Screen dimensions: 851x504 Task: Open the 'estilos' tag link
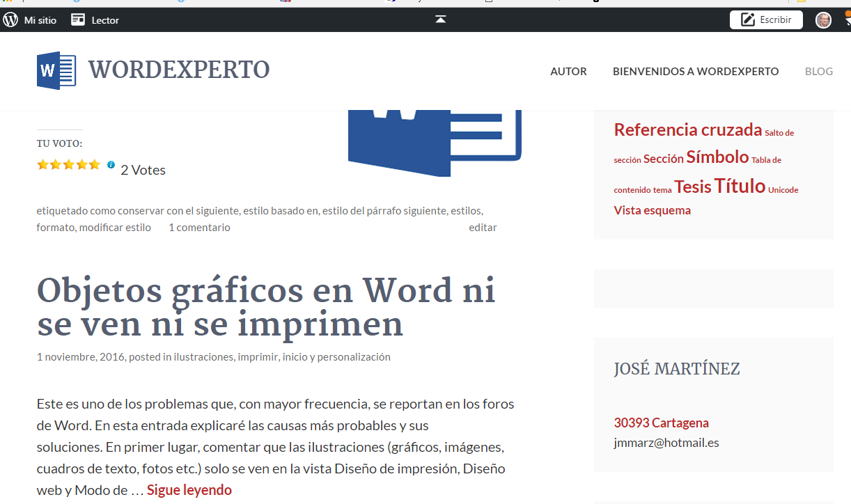[466, 210]
